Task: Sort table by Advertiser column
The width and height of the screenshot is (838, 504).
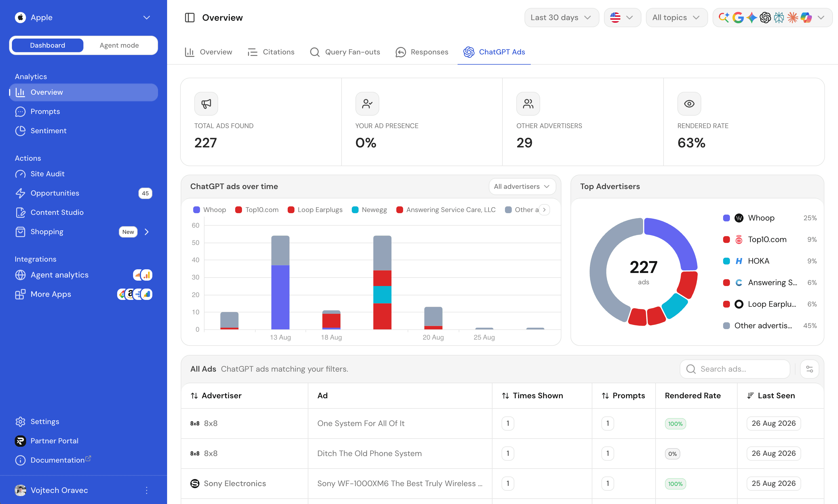Action: 216,396
